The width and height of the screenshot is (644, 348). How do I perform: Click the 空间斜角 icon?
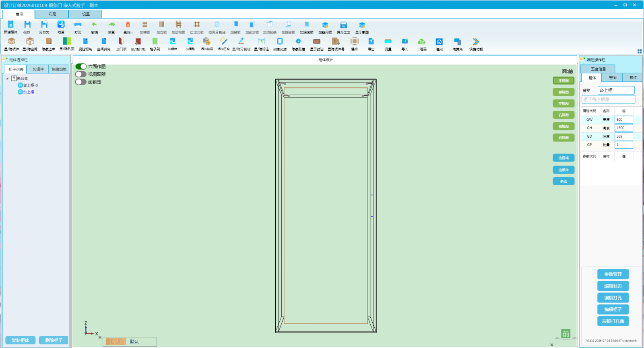(103, 41)
